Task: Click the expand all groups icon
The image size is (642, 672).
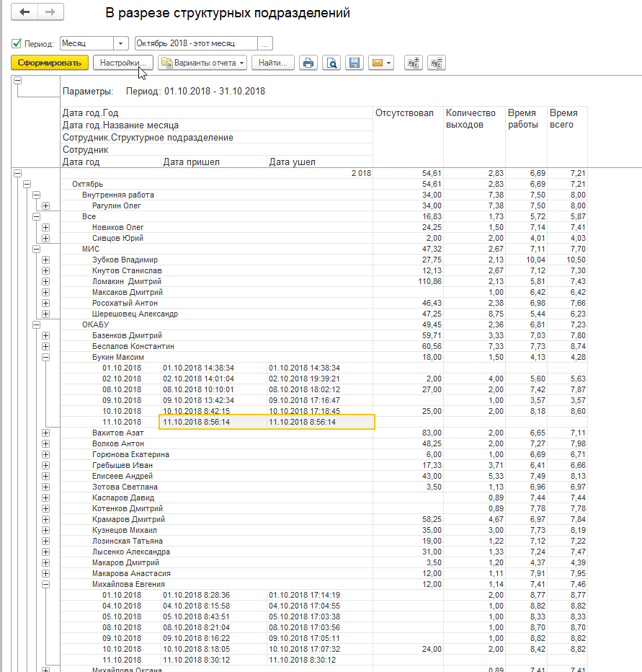Action: [x=414, y=63]
